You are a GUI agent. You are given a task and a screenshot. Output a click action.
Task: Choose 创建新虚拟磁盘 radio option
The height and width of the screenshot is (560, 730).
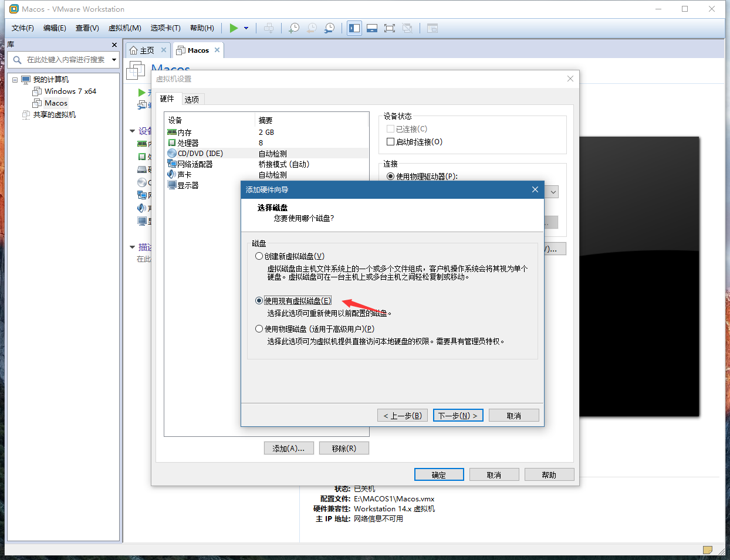click(259, 256)
